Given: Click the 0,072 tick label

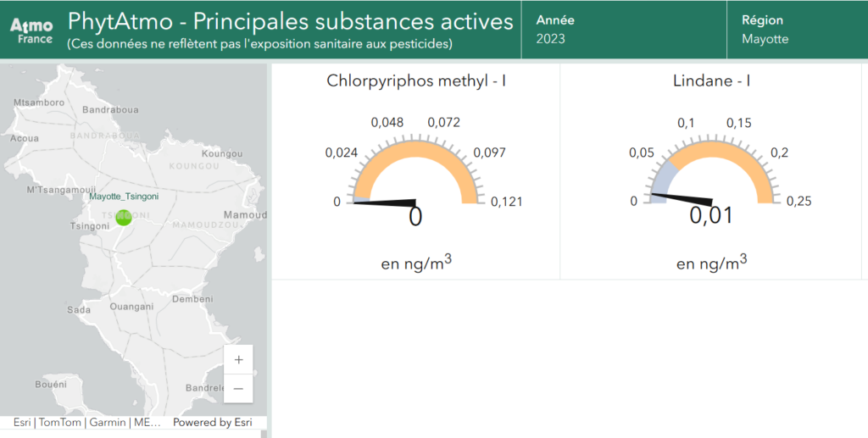Looking at the screenshot, I should (444, 122).
